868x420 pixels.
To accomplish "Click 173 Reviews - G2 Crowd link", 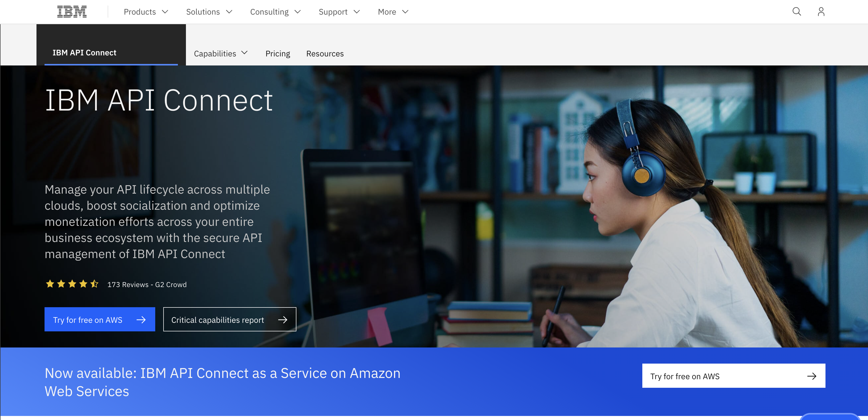I will pyautogui.click(x=147, y=284).
